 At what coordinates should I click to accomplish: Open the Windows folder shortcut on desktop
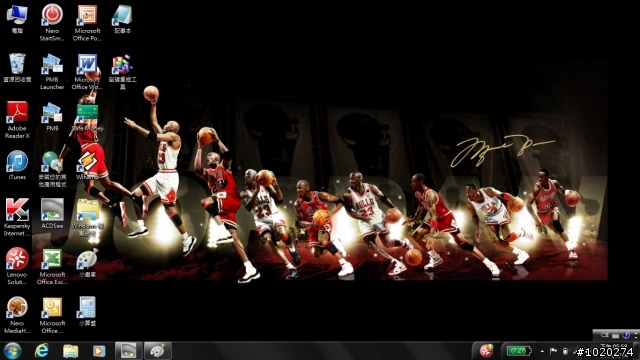click(x=87, y=217)
